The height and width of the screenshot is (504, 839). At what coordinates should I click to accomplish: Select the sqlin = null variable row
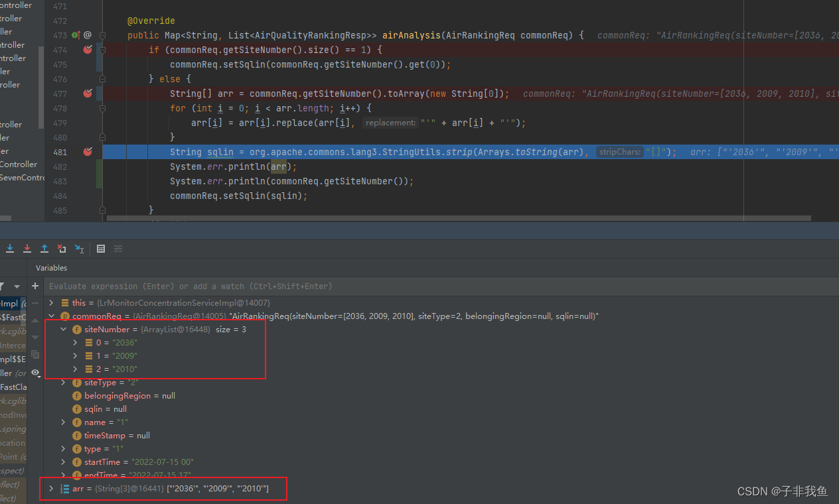point(441,409)
